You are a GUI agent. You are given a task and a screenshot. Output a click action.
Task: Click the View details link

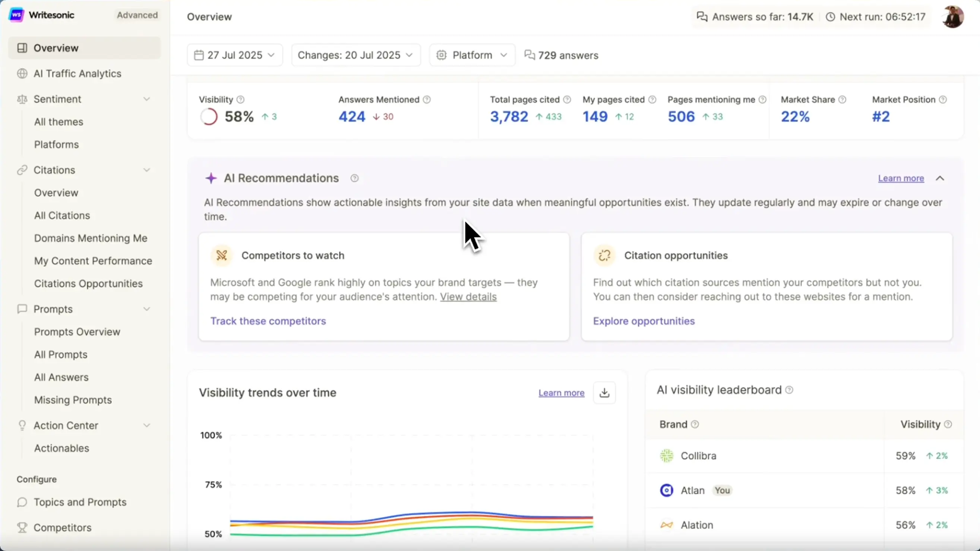(468, 297)
